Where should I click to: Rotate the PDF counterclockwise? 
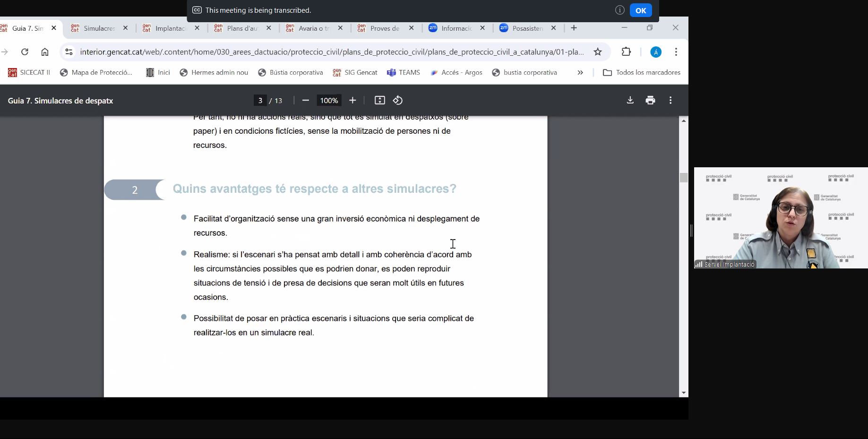tap(398, 100)
